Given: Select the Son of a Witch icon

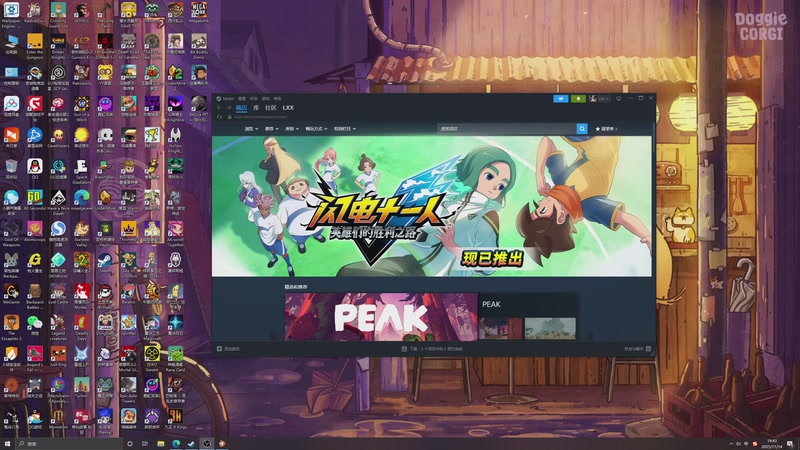Looking at the screenshot, I should [82, 109].
